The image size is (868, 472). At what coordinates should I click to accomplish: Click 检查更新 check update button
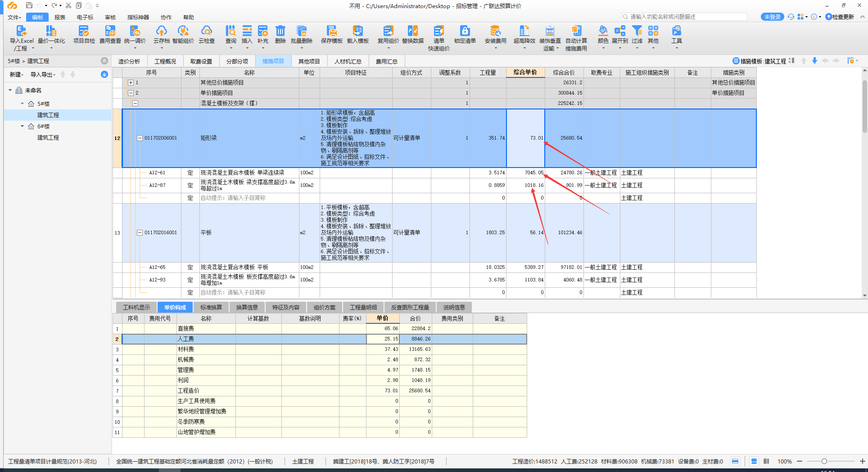840,17
